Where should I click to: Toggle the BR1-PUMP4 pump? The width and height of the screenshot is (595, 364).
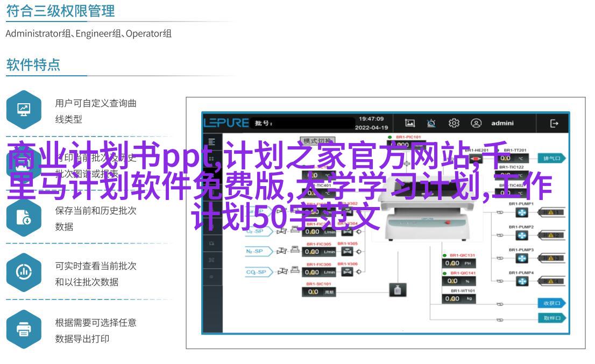click(x=522, y=281)
